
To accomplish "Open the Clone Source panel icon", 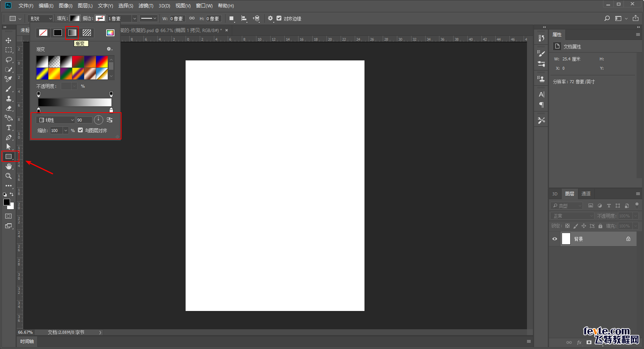I will coord(542,79).
